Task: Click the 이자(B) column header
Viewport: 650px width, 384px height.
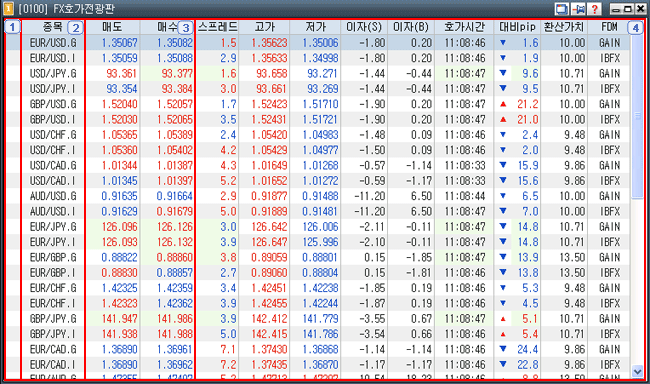Action: 411,27
